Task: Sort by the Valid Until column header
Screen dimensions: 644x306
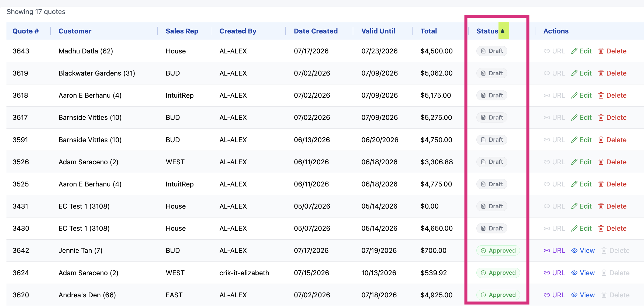Action: 378,31
